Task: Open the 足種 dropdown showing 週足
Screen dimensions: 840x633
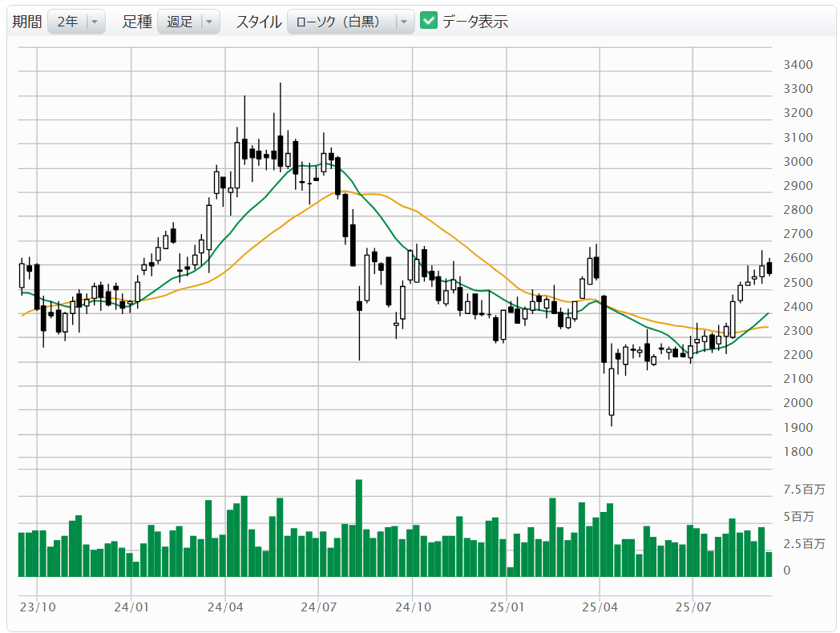Action: click(188, 22)
